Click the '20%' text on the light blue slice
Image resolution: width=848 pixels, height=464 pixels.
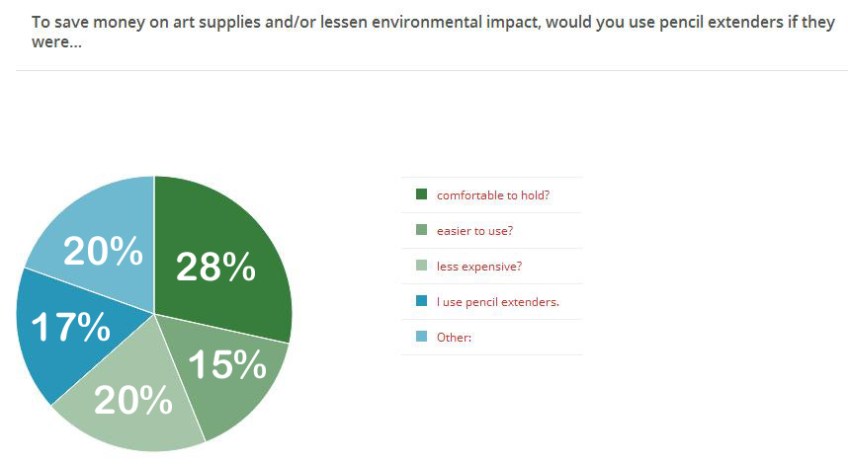[x=103, y=252]
